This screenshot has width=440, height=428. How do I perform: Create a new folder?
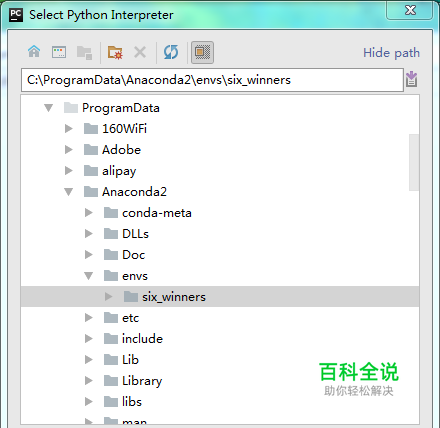(x=115, y=53)
